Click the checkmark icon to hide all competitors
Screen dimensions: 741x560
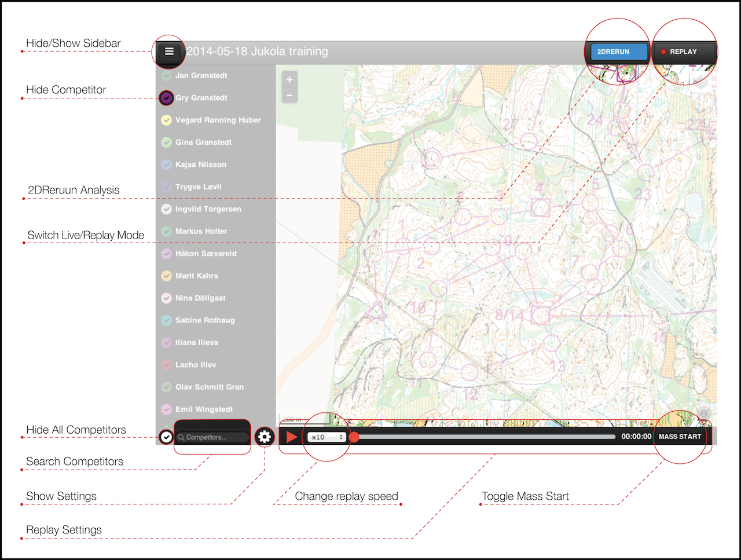click(166, 437)
